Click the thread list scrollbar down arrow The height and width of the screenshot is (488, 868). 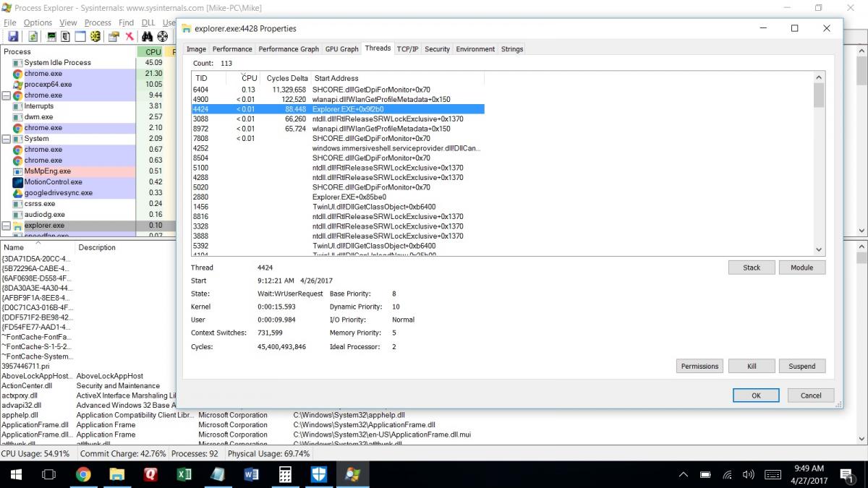[819, 249]
